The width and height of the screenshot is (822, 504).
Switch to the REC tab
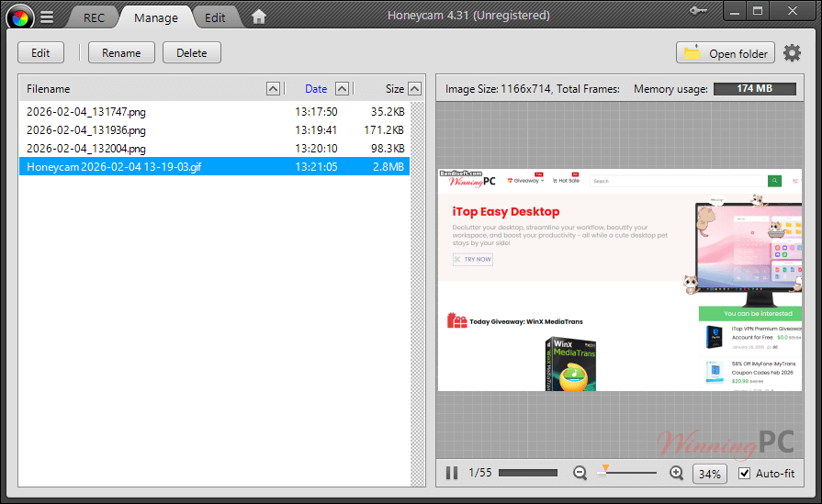pos(94,17)
